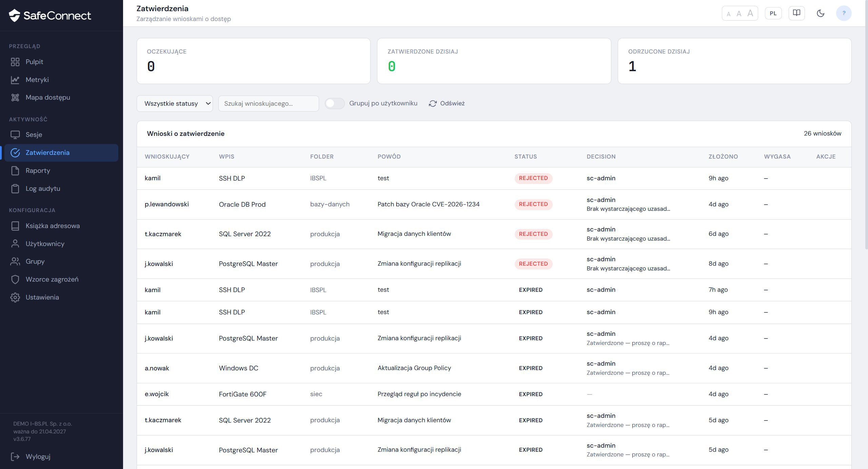
Task: Select the Zatwierdzone dzisiaj summary card
Action: tap(494, 61)
